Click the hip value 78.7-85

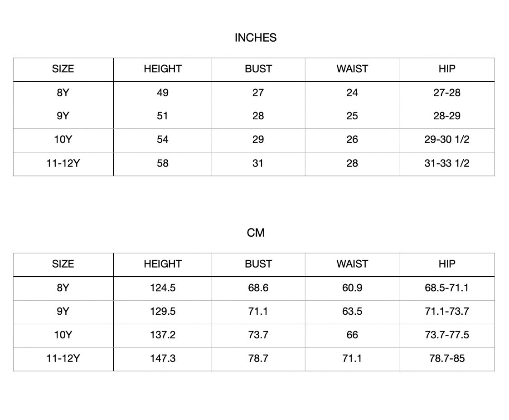click(447, 358)
